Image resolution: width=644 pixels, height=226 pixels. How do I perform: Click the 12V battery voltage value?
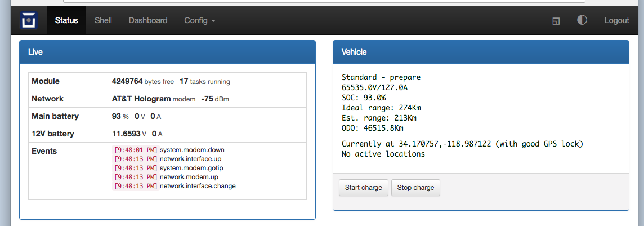tap(127, 134)
